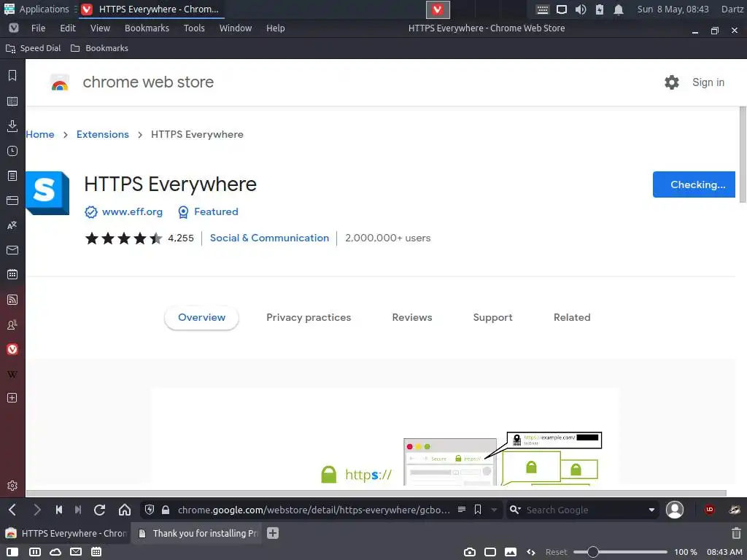Open the Vivaldi web panel

[12, 349]
